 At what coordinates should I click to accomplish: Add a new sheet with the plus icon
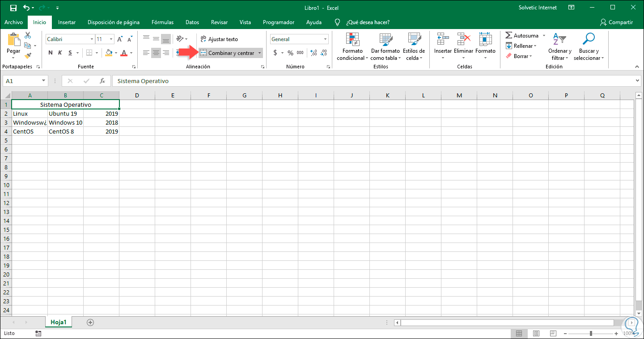(x=90, y=322)
